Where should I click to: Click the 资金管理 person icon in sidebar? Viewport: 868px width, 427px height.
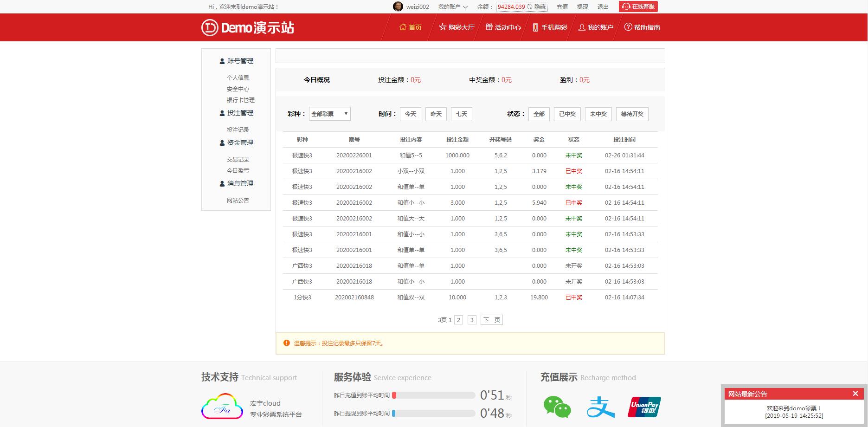coord(222,143)
